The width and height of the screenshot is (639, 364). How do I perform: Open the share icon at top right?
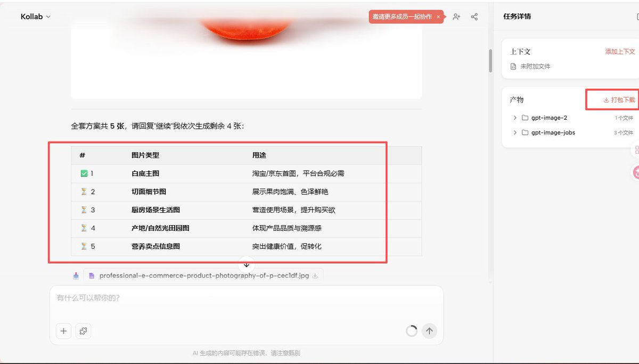pos(474,16)
